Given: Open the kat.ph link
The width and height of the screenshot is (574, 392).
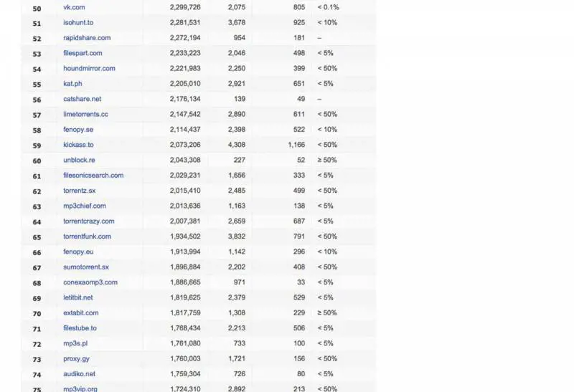Looking at the screenshot, I should (x=72, y=84).
